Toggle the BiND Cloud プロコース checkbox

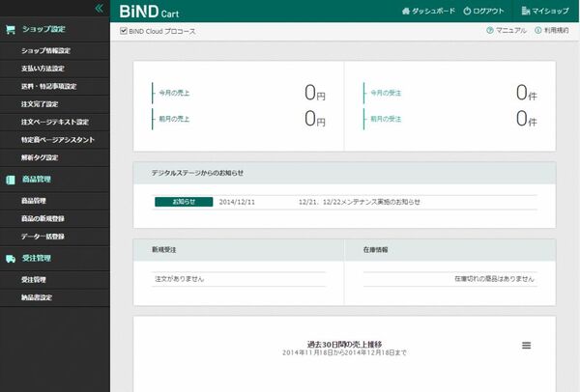point(124,31)
